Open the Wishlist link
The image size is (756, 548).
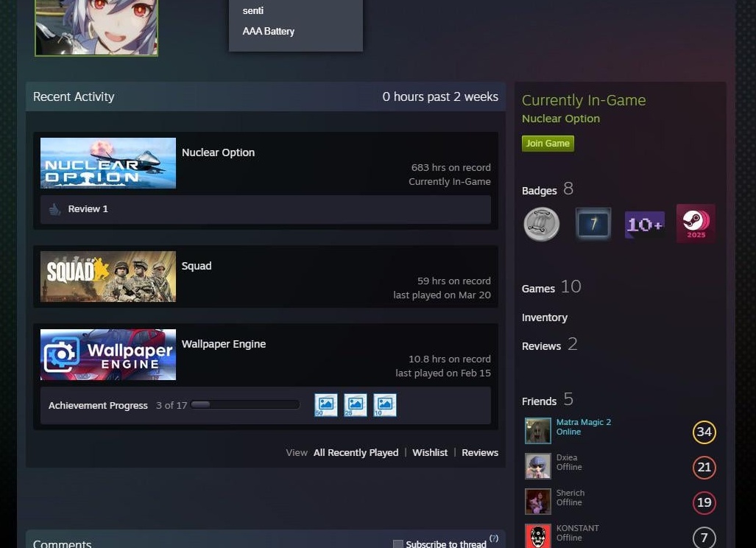tap(430, 452)
